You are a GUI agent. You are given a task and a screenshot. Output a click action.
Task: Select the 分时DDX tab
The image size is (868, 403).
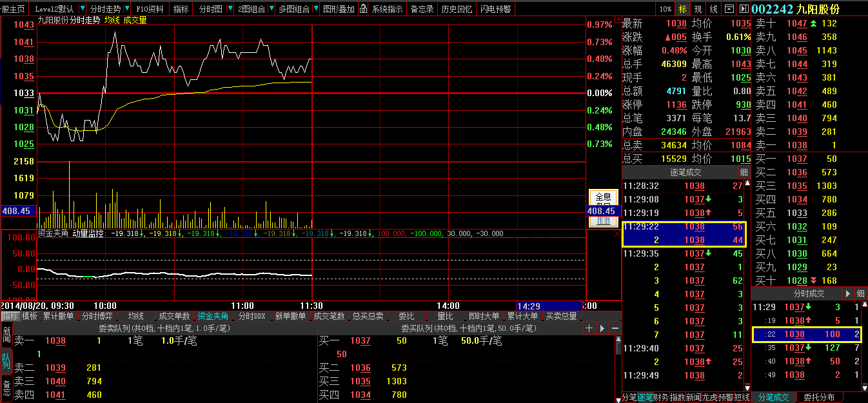(252, 316)
